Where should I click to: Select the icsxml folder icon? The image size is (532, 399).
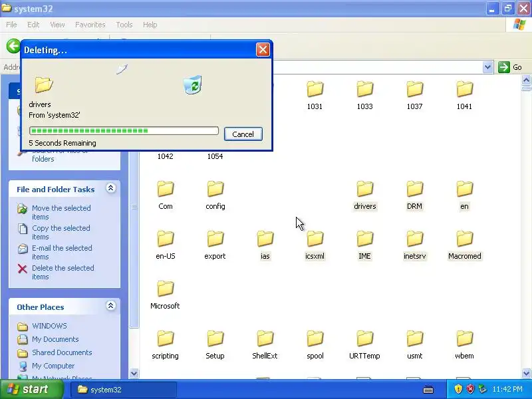pyautogui.click(x=315, y=239)
